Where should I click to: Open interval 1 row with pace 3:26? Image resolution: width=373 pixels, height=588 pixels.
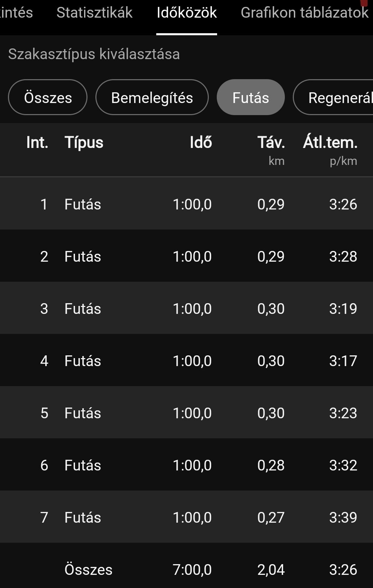click(186, 204)
